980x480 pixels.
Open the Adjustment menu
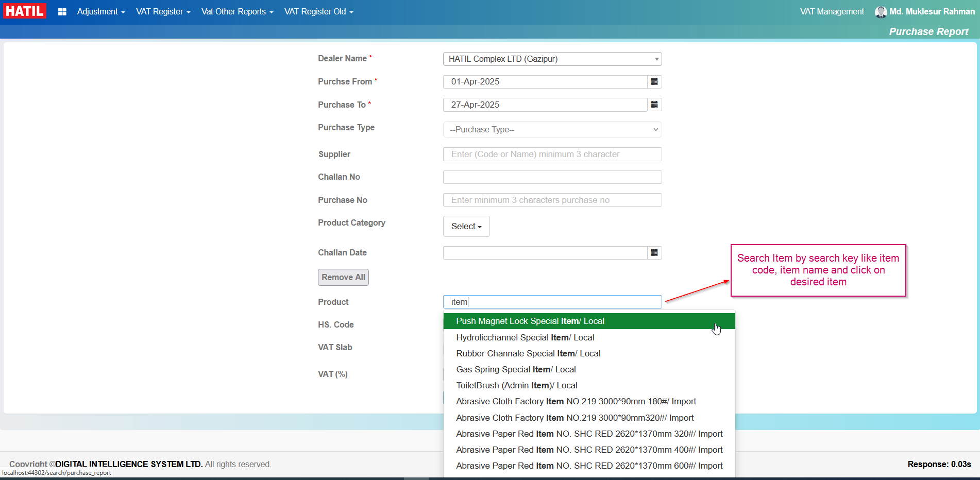point(101,12)
